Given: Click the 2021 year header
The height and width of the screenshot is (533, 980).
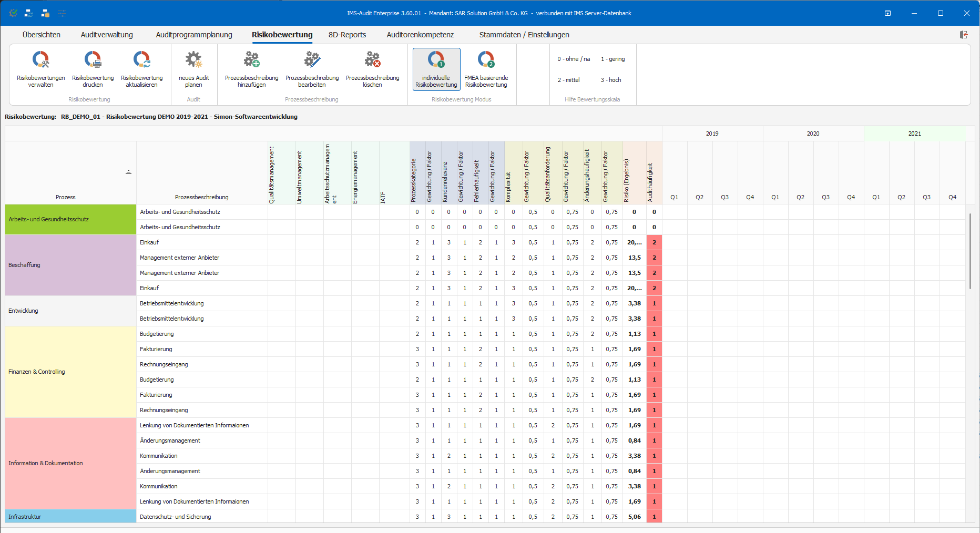Looking at the screenshot, I should [x=914, y=134].
